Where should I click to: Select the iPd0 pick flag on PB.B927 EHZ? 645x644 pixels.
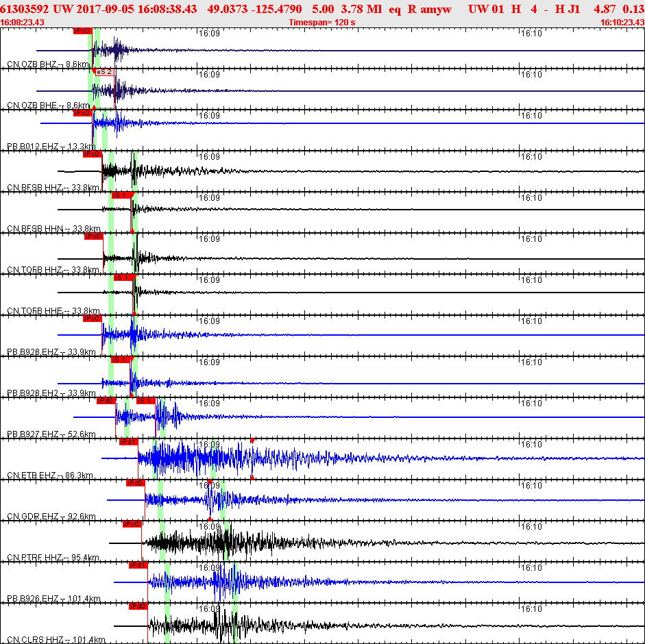106,401
